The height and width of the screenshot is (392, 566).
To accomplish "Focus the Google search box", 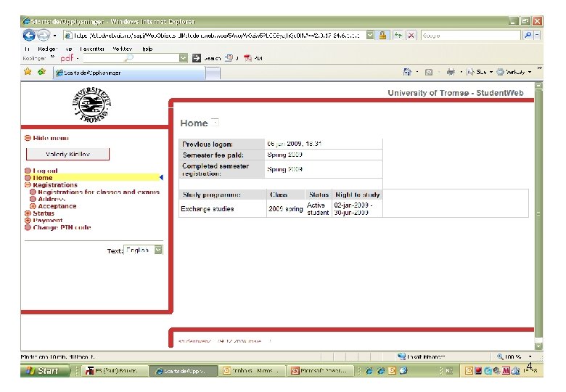I will [x=471, y=35].
